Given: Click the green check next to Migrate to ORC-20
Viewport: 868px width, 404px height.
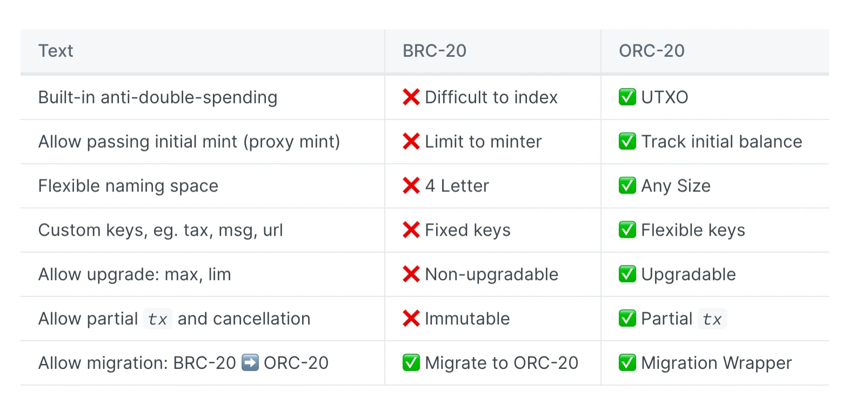Looking at the screenshot, I should [x=411, y=362].
